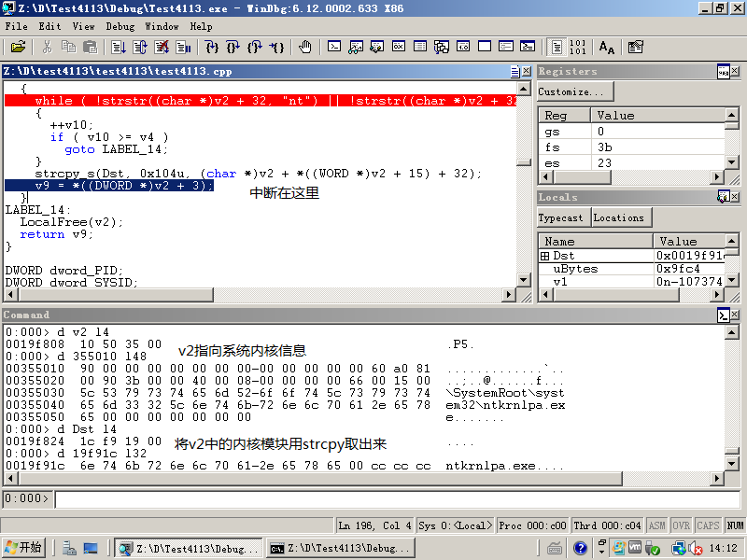Click the Break toolbar icon

point(183,48)
